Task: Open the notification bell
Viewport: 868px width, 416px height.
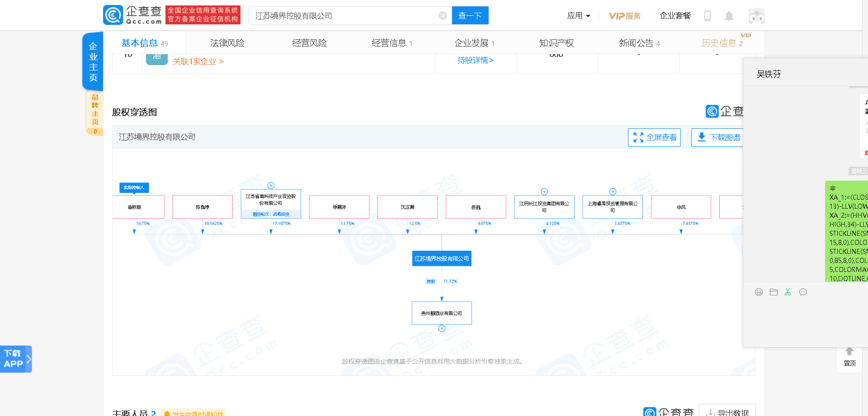Action: pyautogui.click(x=729, y=16)
